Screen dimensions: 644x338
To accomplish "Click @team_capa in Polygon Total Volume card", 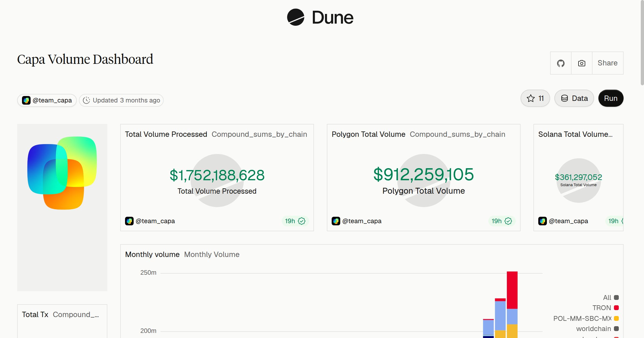I will tap(362, 221).
